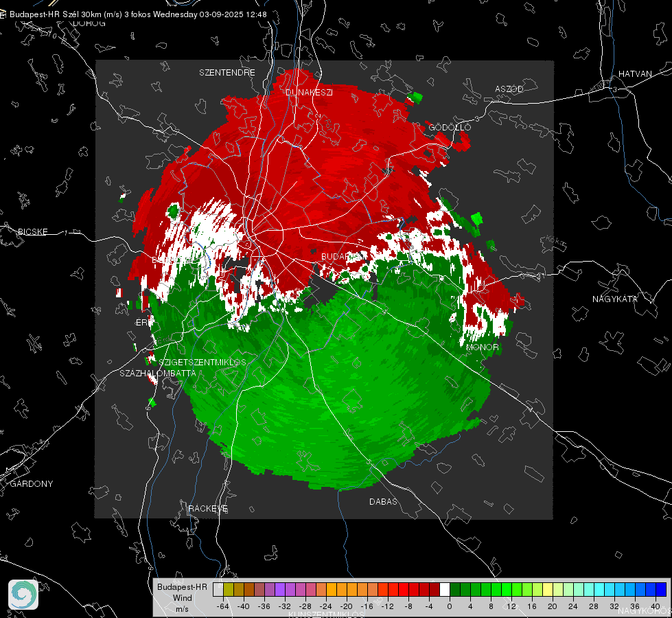This screenshot has width=672, height=618.
Task: Click the 'Budapest-HR' legend label
Action: tap(182, 586)
